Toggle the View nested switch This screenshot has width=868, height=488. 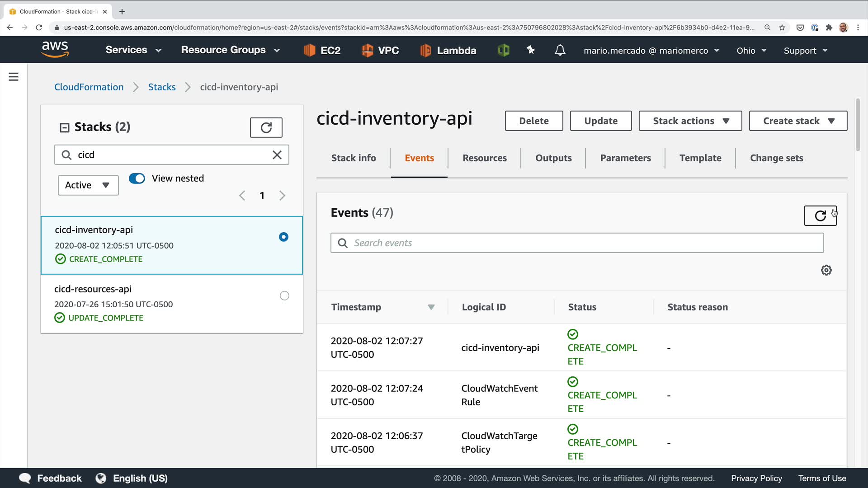(137, 178)
